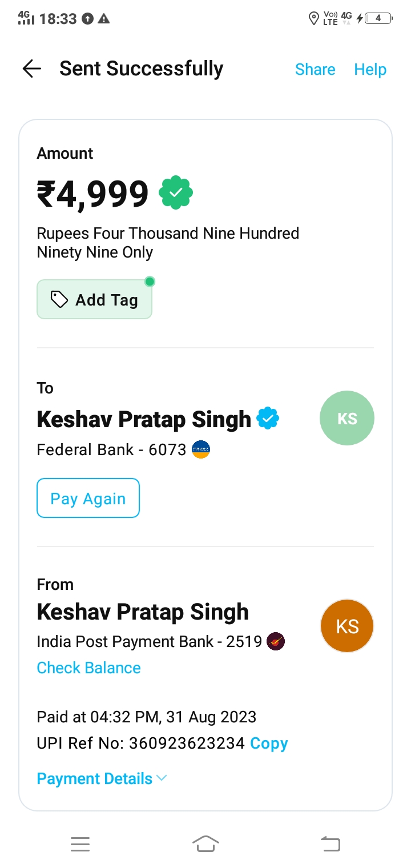Tap the India Post Payment Bank logo

coord(276,641)
